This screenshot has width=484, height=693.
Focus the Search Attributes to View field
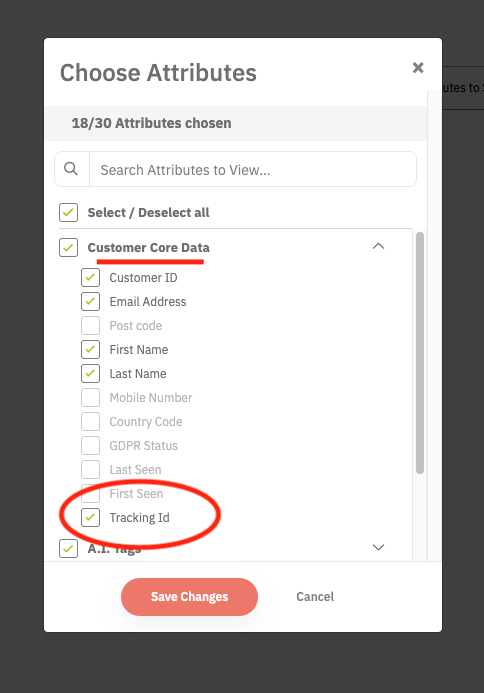coord(253,169)
